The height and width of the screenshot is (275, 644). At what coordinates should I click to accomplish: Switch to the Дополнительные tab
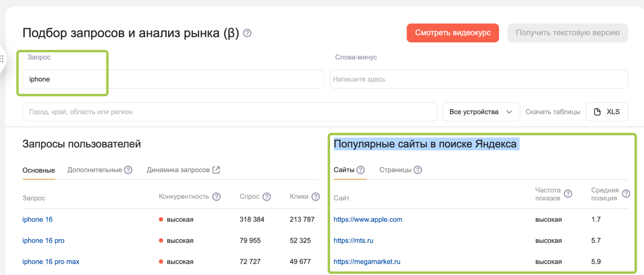pyautogui.click(x=95, y=170)
